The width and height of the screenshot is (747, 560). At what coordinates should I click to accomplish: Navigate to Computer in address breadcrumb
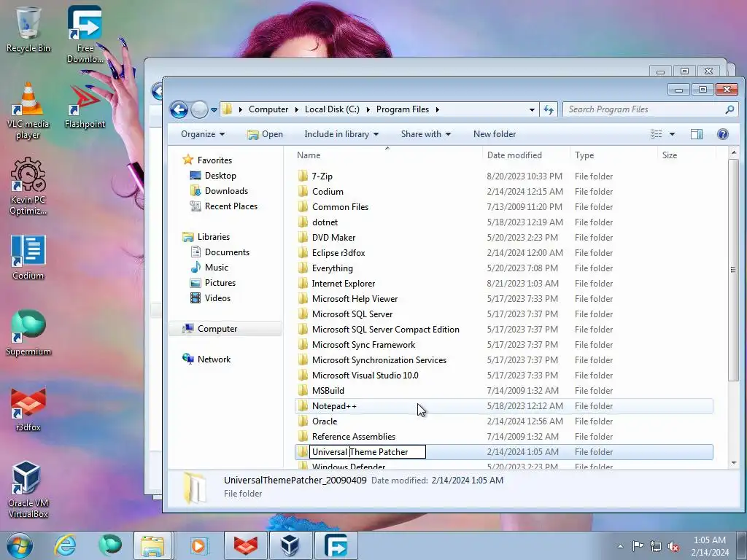tap(268, 109)
